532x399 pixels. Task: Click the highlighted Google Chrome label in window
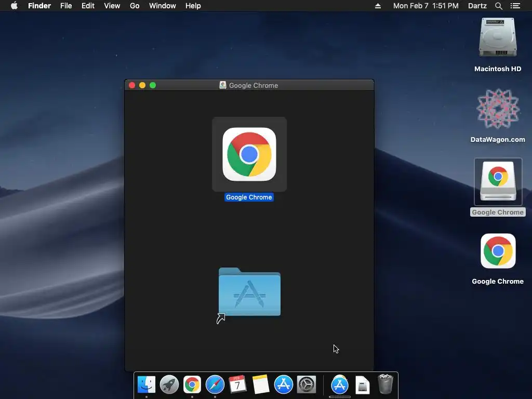coord(249,197)
